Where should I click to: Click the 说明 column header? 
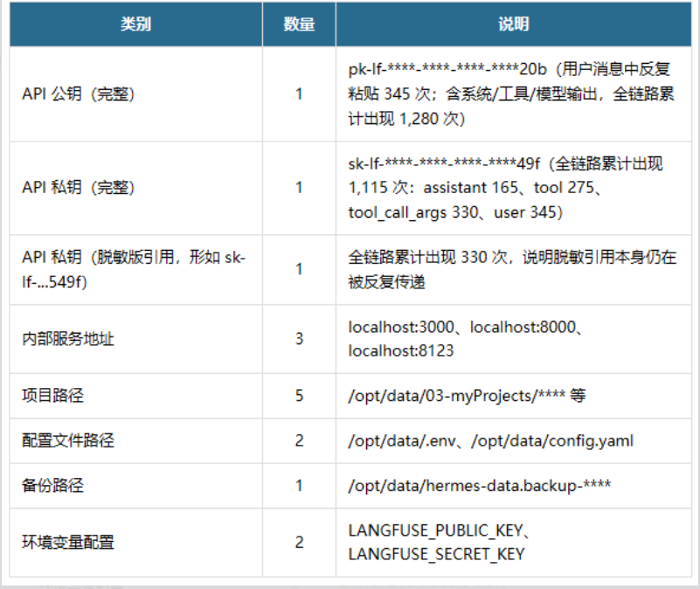coord(513,24)
